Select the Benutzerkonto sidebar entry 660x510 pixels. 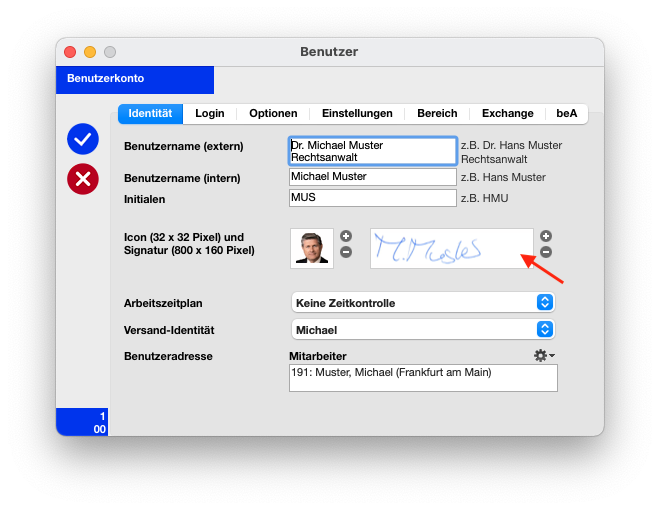(x=135, y=80)
